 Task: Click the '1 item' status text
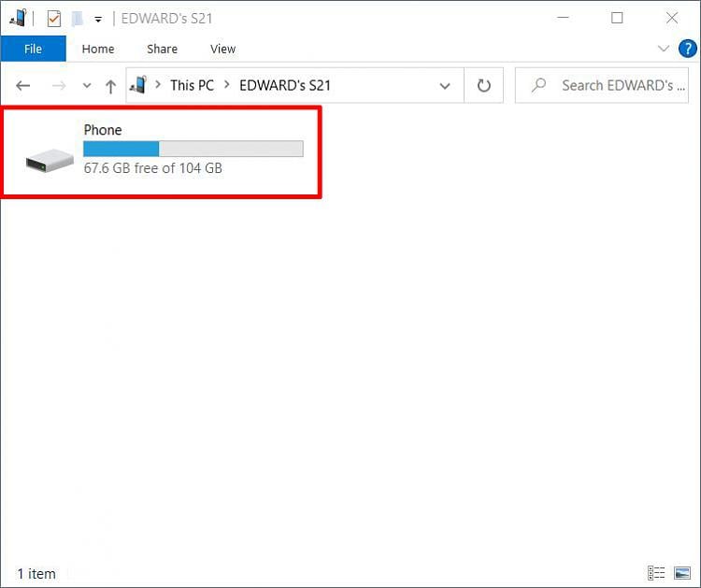pyautogui.click(x=36, y=574)
